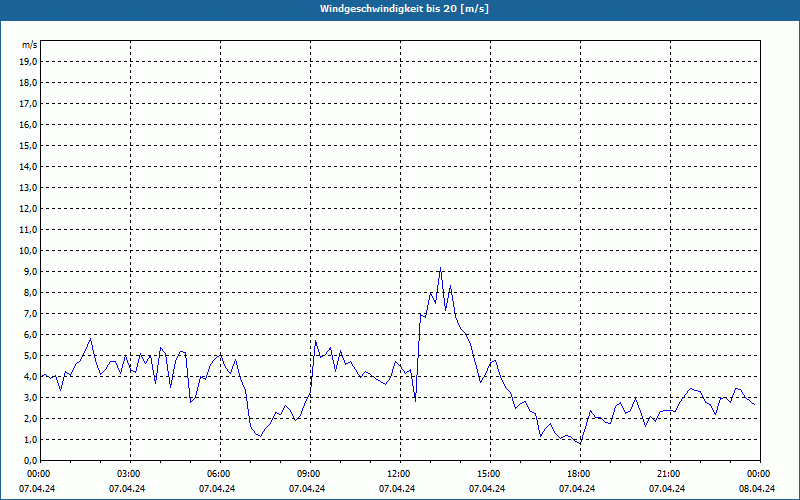This screenshot has height=500, width=800.
Task: Click the 09:00 time axis label
Action: pyautogui.click(x=310, y=474)
